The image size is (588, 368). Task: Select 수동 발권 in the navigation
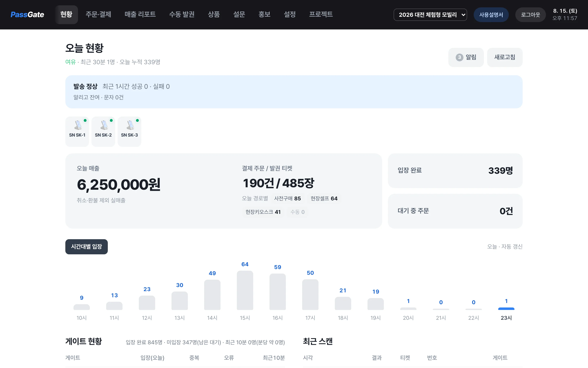[x=182, y=15]
